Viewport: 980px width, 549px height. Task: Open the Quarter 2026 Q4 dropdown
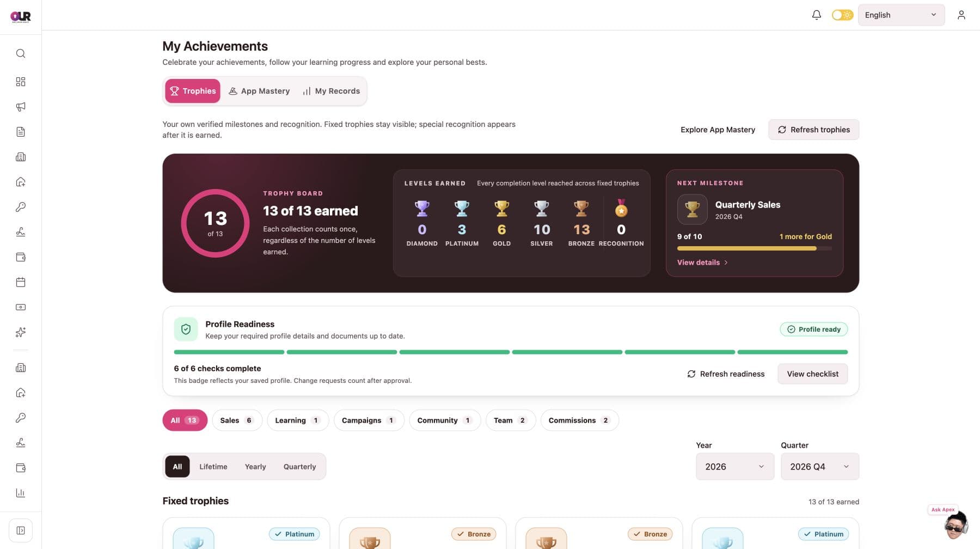820,467
